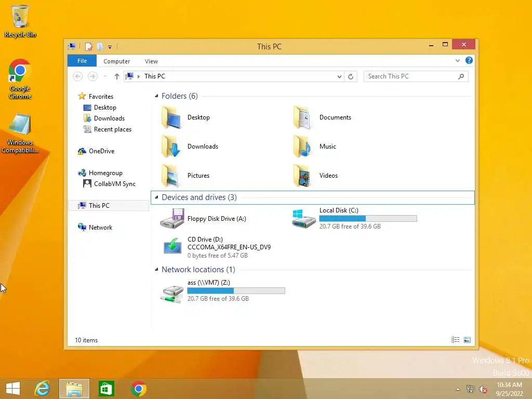Click the Properties quick access toolbar icon

point(88,46)
